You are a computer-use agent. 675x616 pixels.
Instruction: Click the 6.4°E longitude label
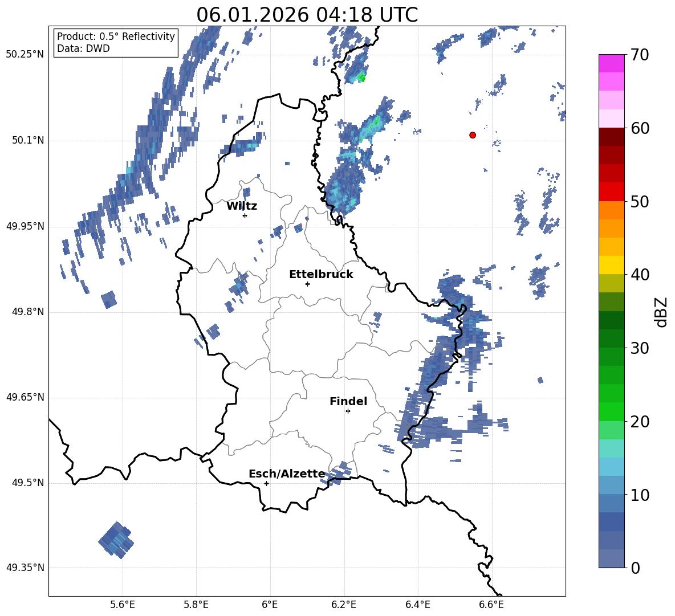click(x=417, y=605)
